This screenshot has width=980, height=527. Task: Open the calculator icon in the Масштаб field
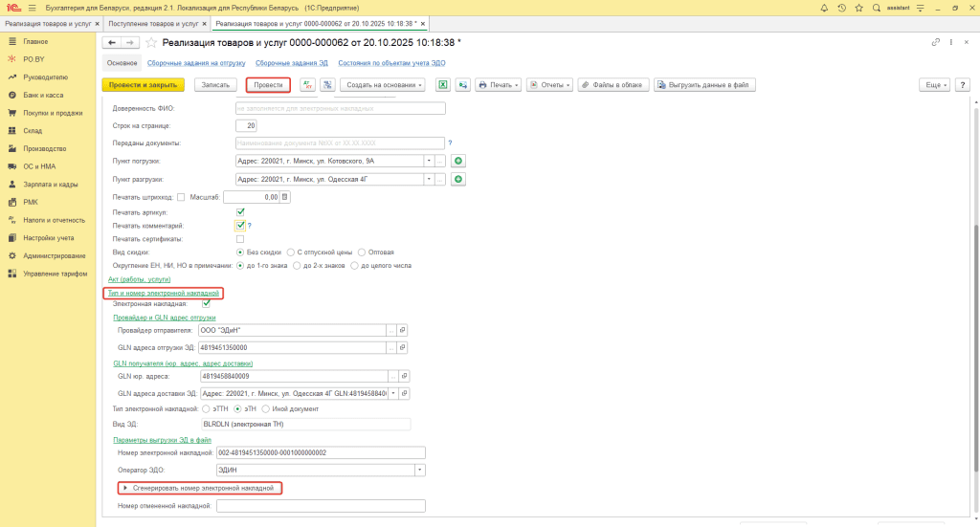(284, 196)
